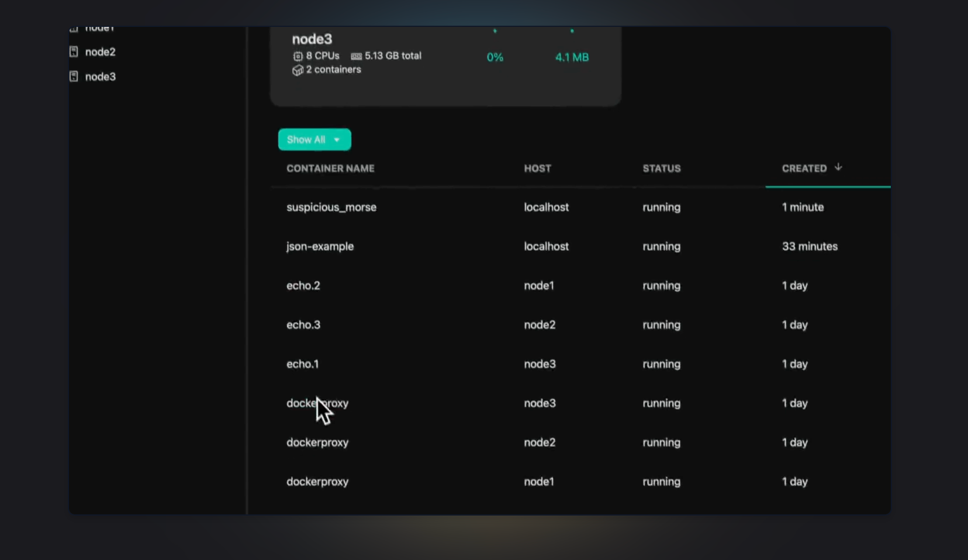This screenshot has width=968, height=560.
Task: Open the suspicious_morse container
Action: pyautogui.click(x=331, y=207)
